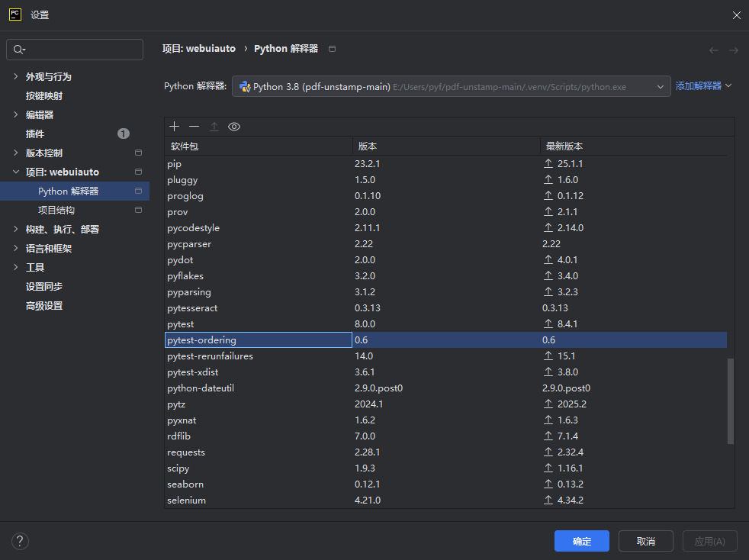Image resolution: width=749 pixels, height=560 pixels.
Task: Click upgrade arrow for requests 2.32.4
Action: coord(548,452)
